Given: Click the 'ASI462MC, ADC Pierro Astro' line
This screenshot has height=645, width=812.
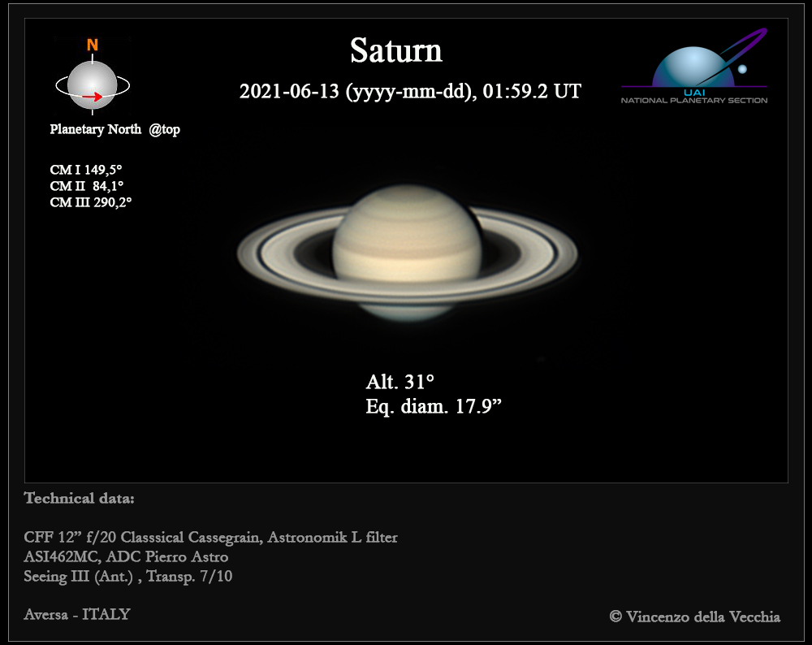Looking at the screenshot, I should pos(126,557).
